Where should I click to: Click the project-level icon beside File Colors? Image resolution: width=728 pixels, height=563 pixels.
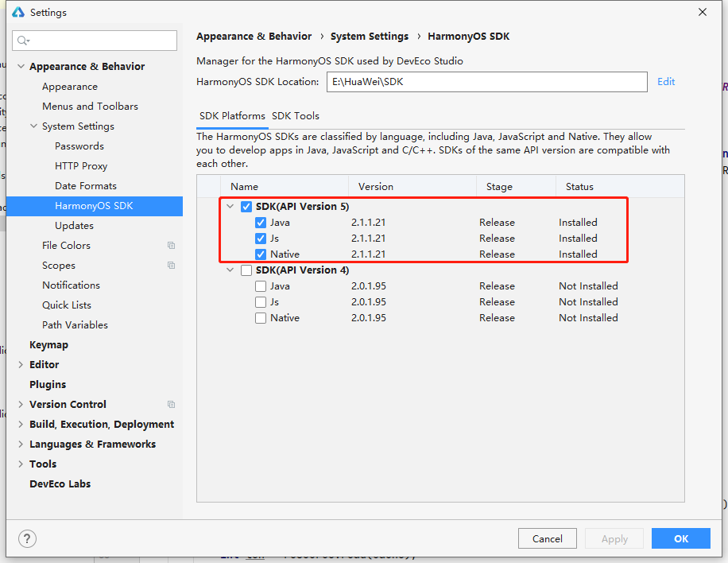172,245
